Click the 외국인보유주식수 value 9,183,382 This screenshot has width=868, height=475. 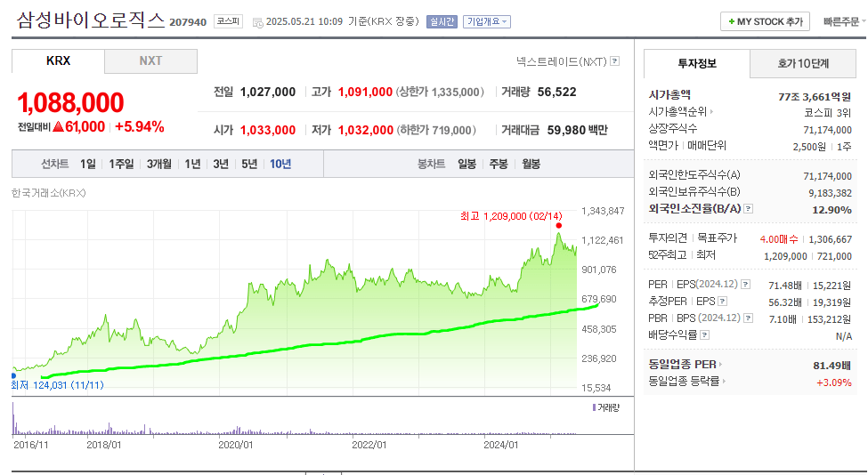point(830,193)
